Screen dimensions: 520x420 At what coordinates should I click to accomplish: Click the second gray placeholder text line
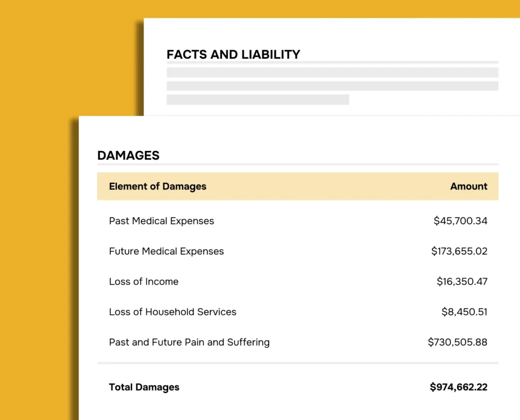[x=332, y=86]
